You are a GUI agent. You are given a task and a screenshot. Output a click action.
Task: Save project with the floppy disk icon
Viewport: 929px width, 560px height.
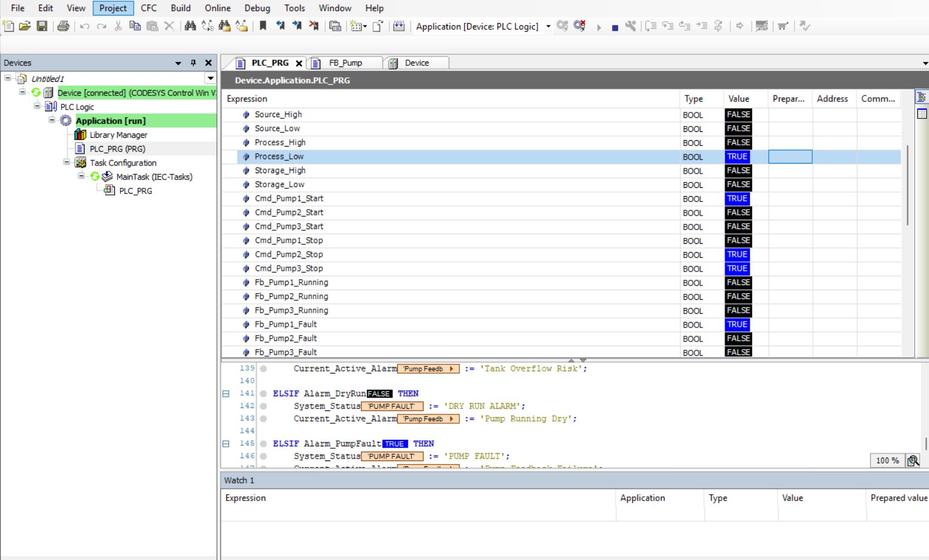pyautogui.click(x=42, y=26)
